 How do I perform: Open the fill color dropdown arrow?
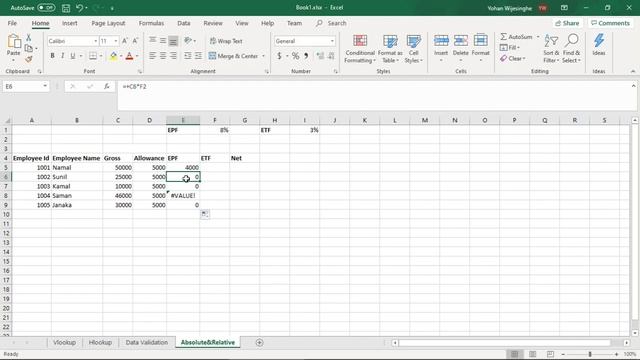click(121, 56)
